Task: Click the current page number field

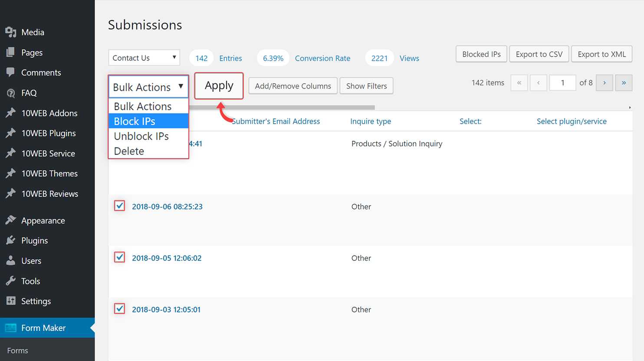Action: [562, 82]
